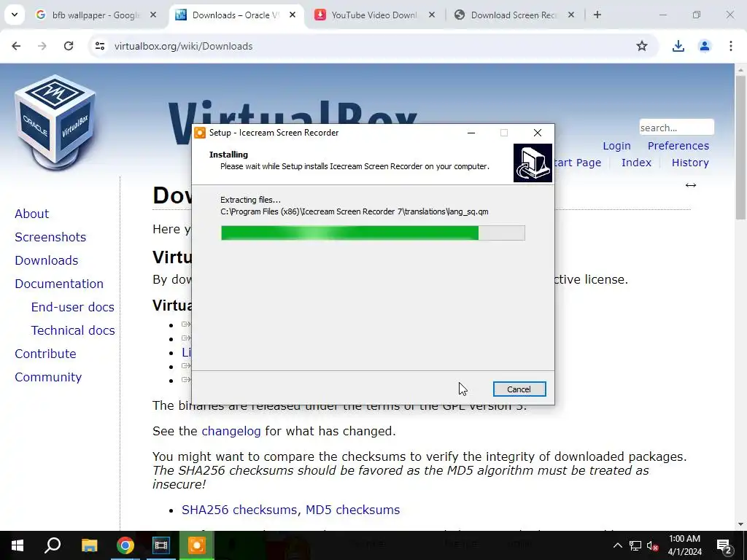Screen dimensions: 747x560
Task: Open the changelog link
Action: 231,431
